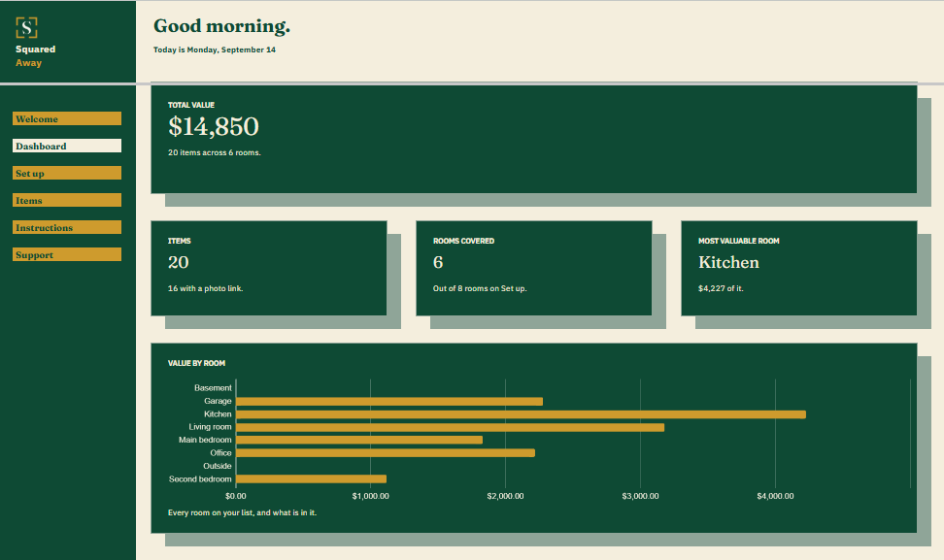This screenshot has height=560, width=944.
Task: Click 'Out of 8 rooms on Set up.' text
Action: point(480,288)
